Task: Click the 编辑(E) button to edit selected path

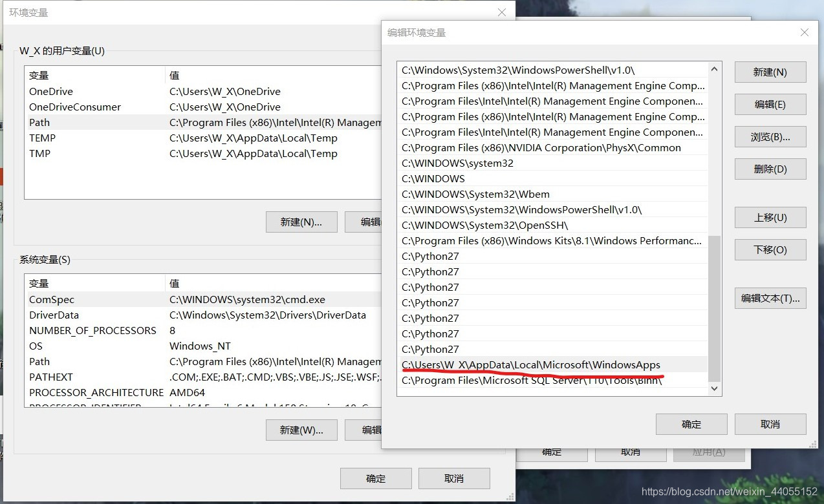Action: click(770, 104)
